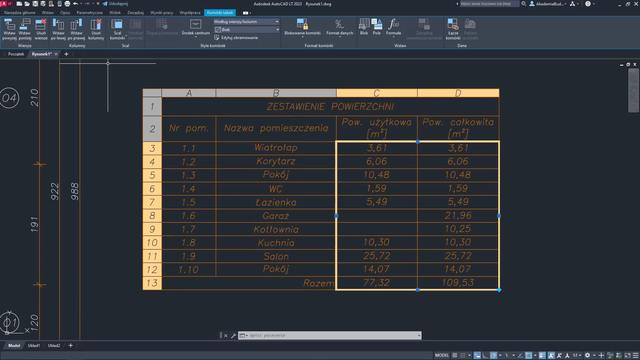
Task: Insert a row below via Wstaw poniżej
Action: (25, 29)
